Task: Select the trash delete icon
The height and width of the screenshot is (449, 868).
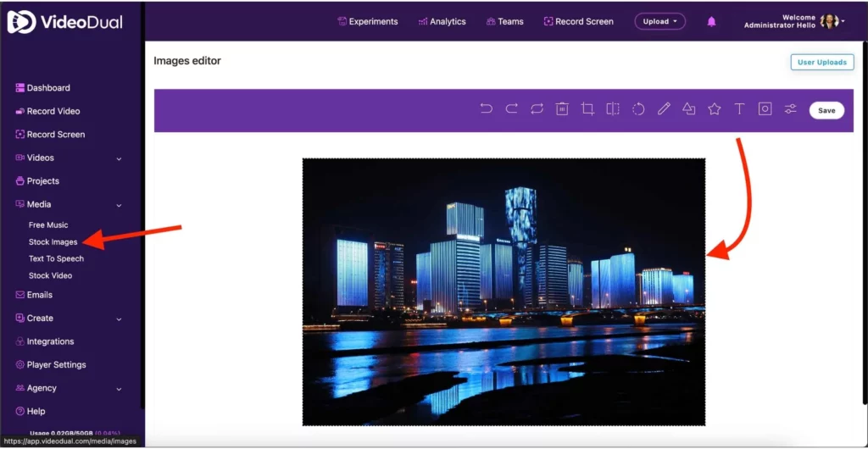Action: point(561,109)
